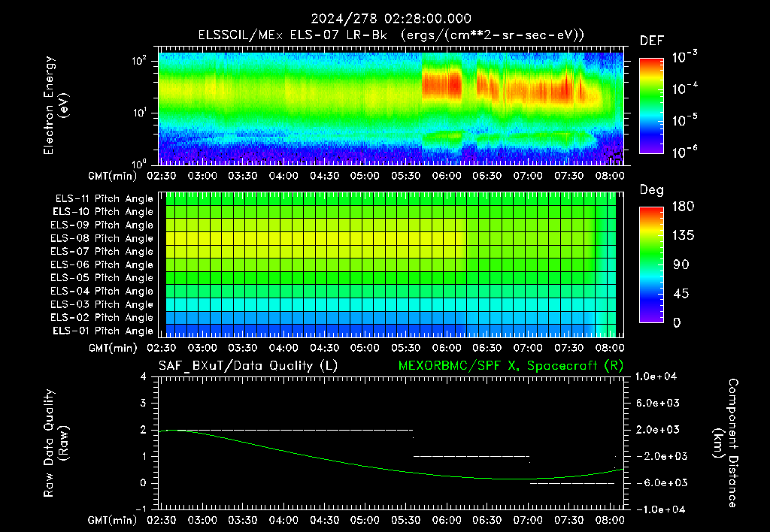This screenshot has height=532, width=770.
Task: Click the 'Electron Energy (eV)' axis label
Action: click(56, 105)
